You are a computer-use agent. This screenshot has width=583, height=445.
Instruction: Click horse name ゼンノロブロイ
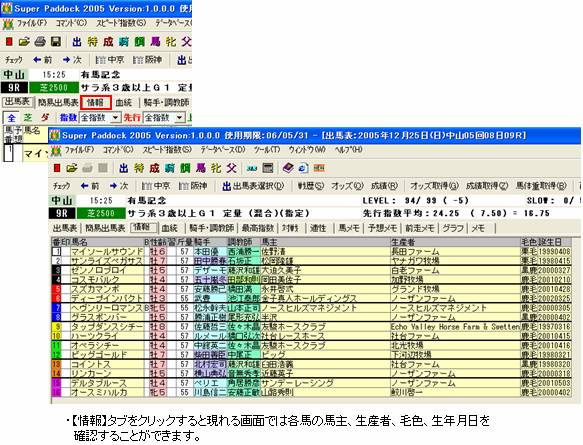(107, 270)
